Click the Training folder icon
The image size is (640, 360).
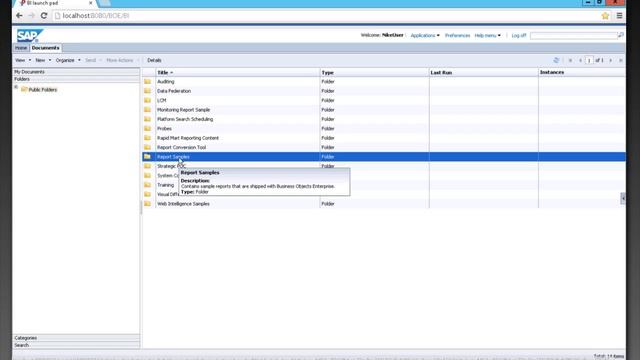(147, 185)
